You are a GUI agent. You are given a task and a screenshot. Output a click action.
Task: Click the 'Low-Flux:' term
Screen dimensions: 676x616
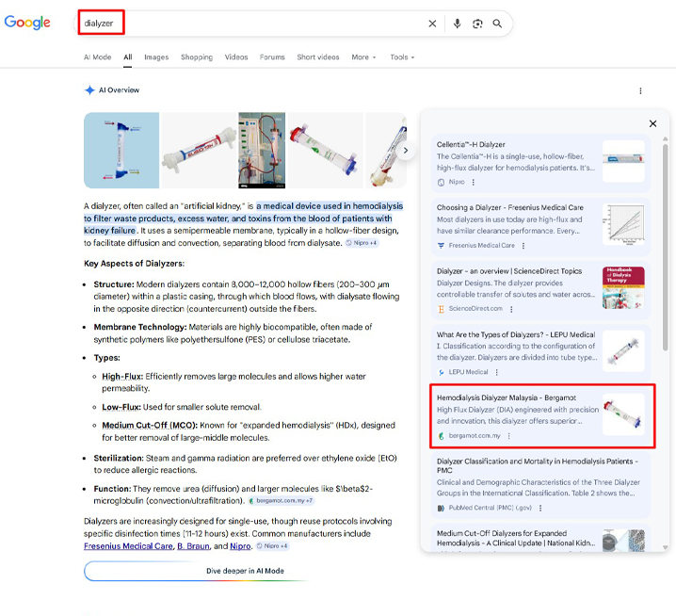121,407
